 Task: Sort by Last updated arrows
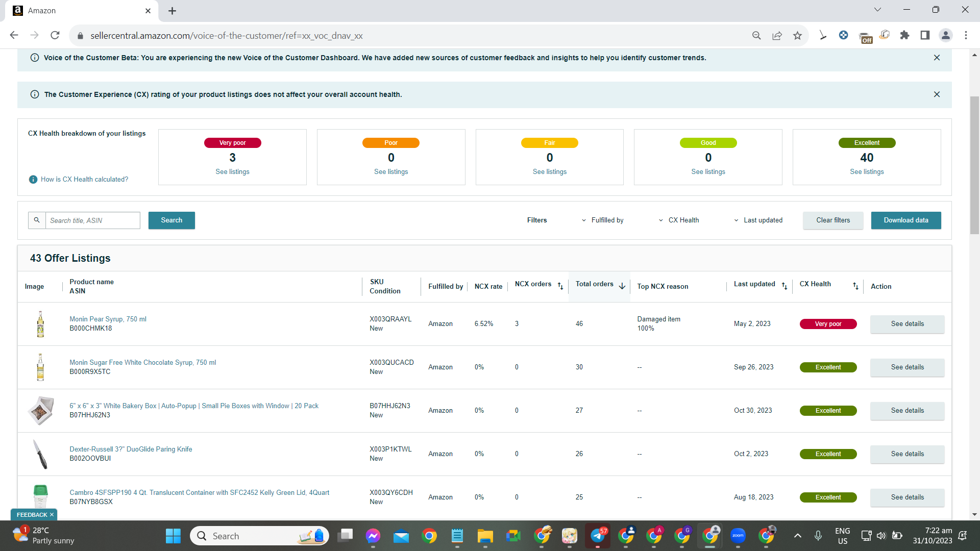785,286
